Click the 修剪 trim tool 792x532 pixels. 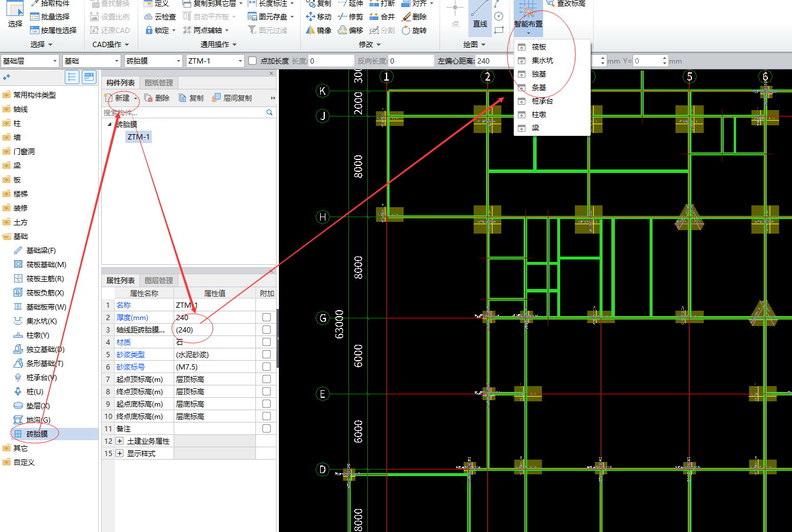pos(350,16)
